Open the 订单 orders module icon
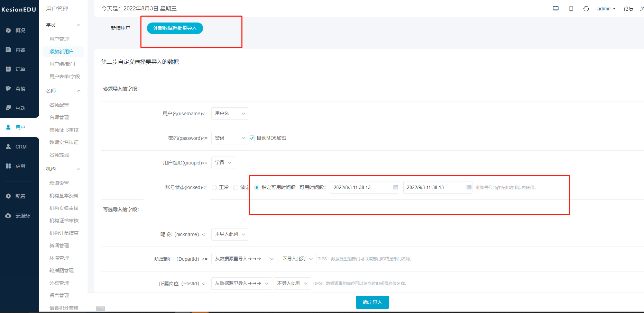Screen dimensions: 644x313 tap(8, 69)
